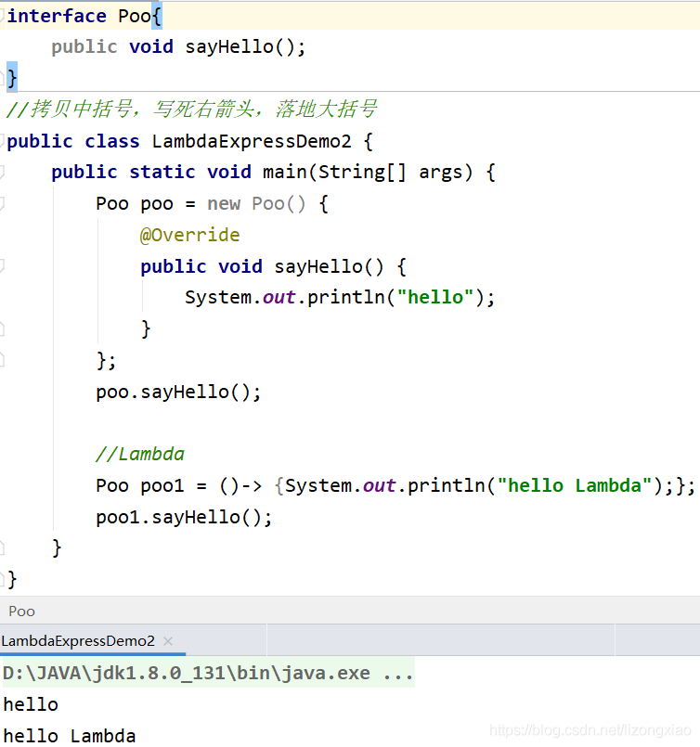
Task: Click fold end marker after anonymous class
Action: tap(2, 360)
